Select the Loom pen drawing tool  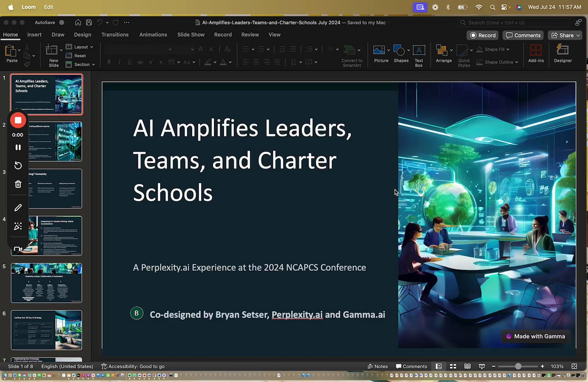pyautogui.click(x=18, y=208)
